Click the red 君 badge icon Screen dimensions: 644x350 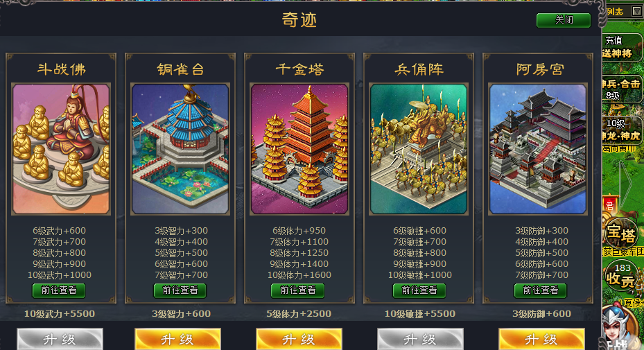coord(609,205)
